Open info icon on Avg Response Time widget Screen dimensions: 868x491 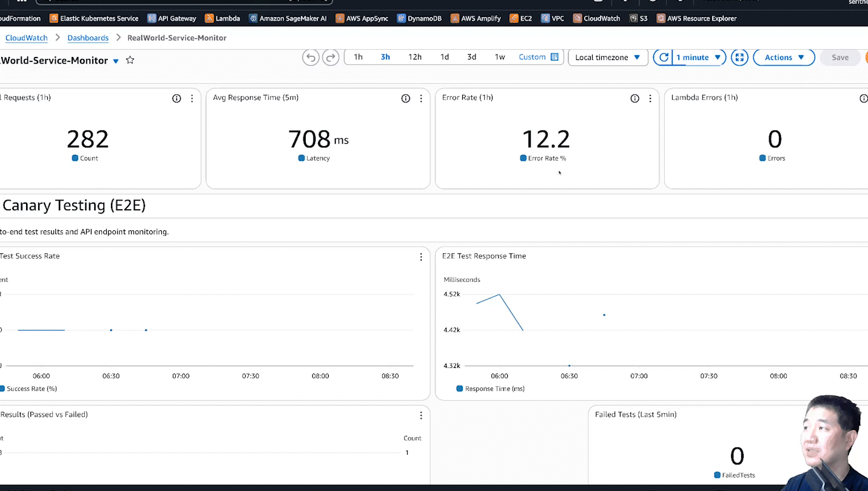[x=406, y=98]
